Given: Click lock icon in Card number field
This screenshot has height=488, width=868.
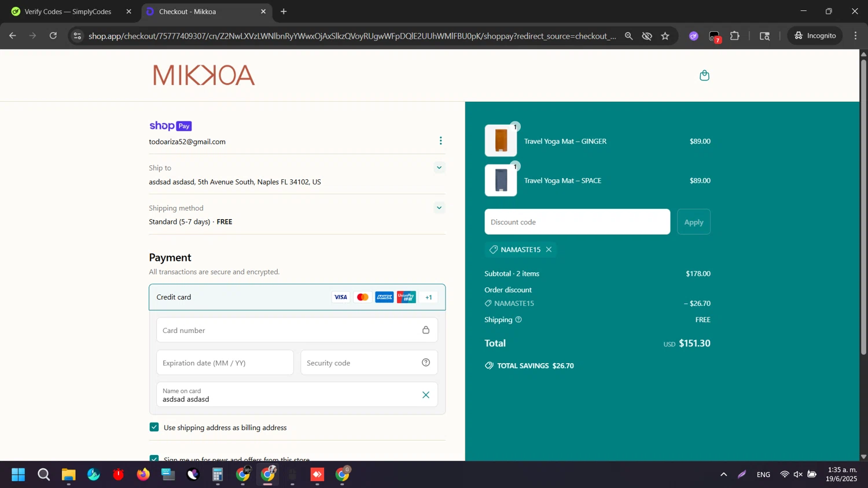Looking at the screenshot, I should click(426, 330).
